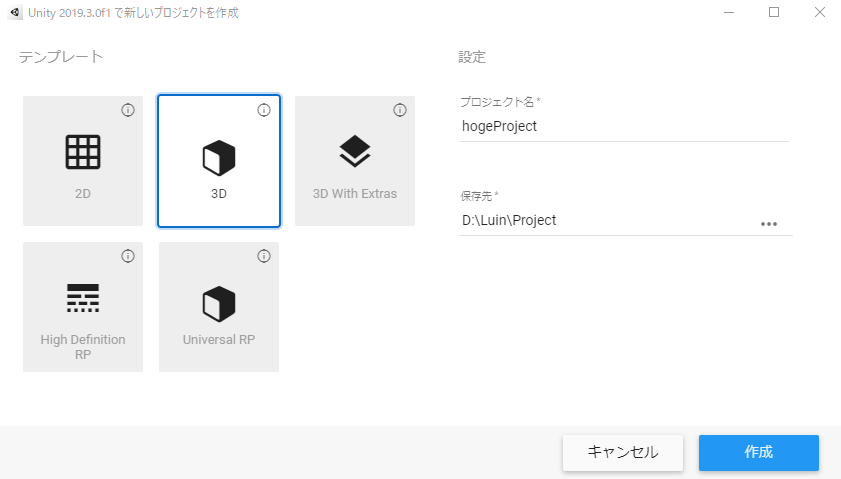Open info icon on 3D With Extras
This screenshot has width=841, height=479.
400,110
